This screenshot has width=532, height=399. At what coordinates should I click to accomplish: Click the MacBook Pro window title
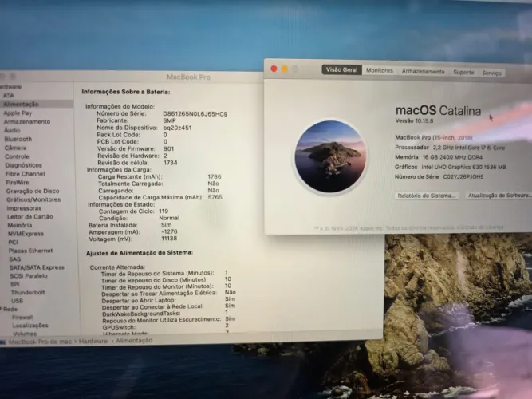(x=189, y=77)
